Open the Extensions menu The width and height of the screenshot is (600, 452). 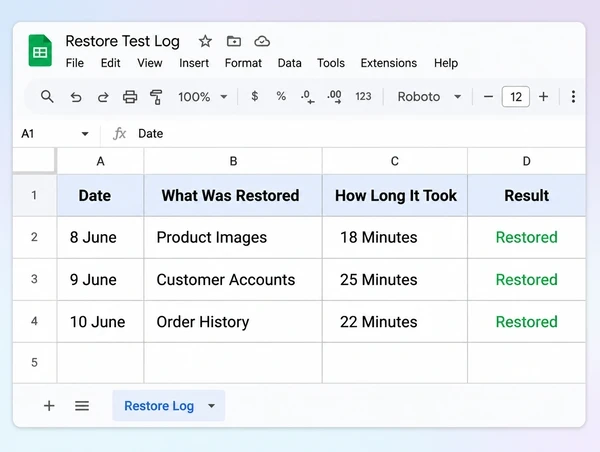[388, 63]
